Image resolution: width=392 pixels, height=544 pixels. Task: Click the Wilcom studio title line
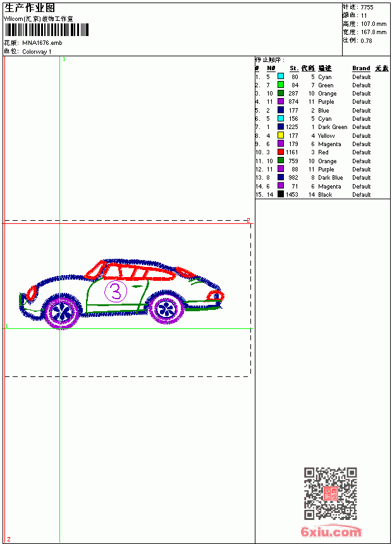pyautogui.click(x=38, y=19)
